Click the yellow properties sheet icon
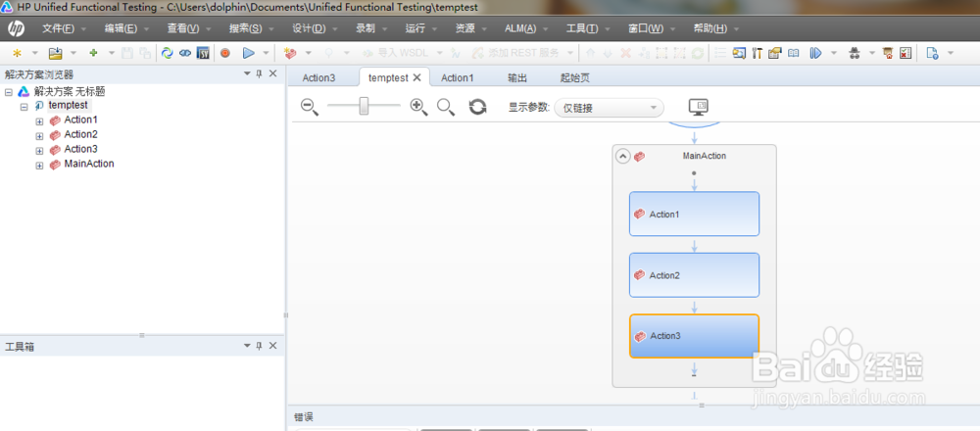This screenshot has height=431, width=980. click(775, 53)
